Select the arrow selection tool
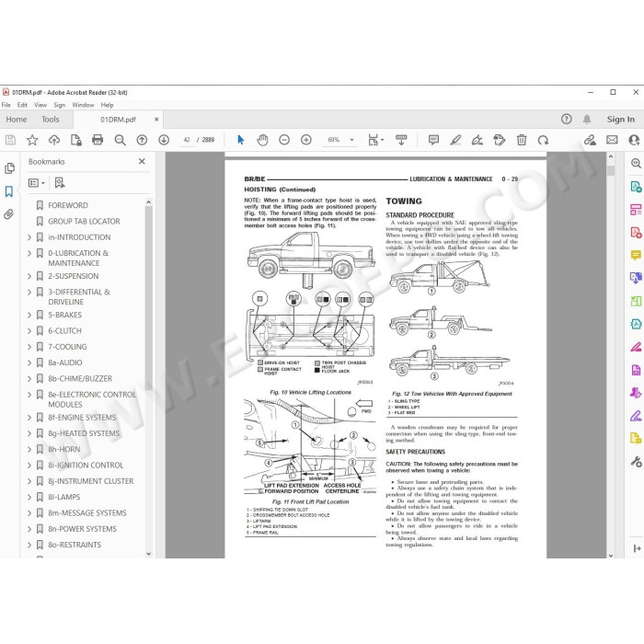The height and width of the screenshot is (644, 644). pyautogui.click(x=241, y=140)
